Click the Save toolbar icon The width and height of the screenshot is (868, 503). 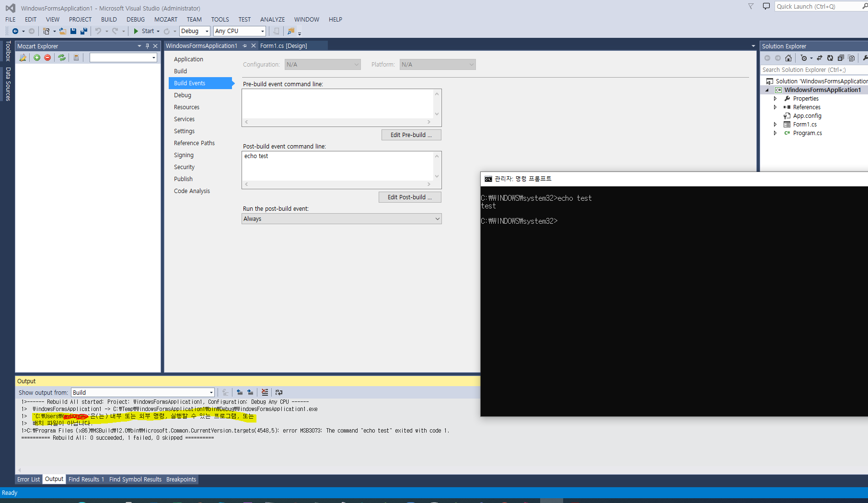point(73,31)
